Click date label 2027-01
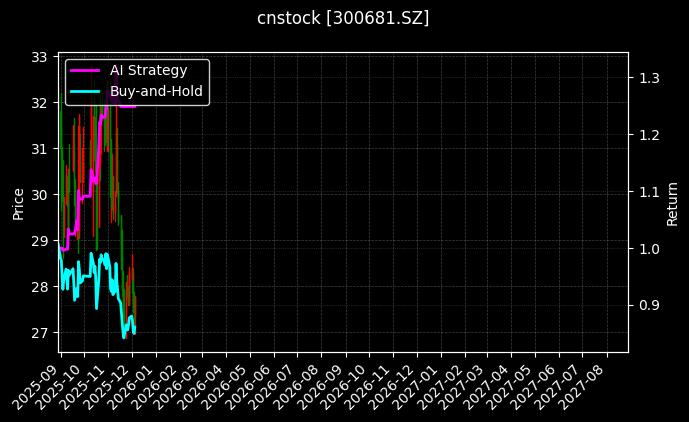This screenshot has width=689, height=422. pos(415,386)
